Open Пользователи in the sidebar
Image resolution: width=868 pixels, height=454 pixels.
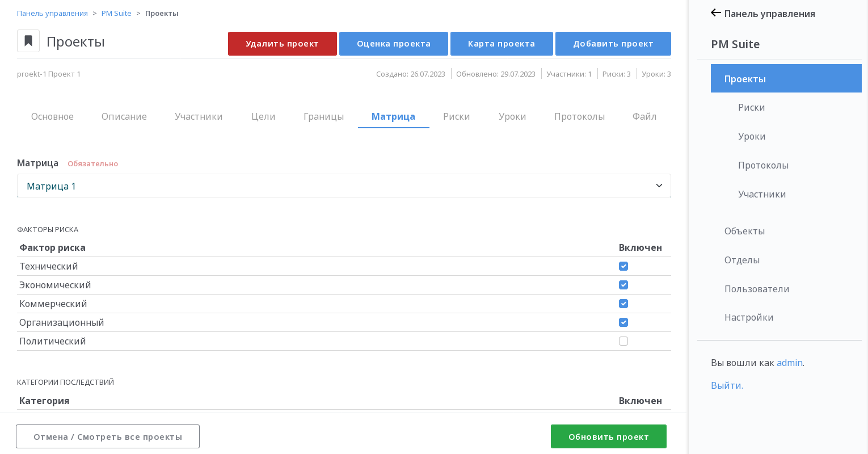pos(757,289)
